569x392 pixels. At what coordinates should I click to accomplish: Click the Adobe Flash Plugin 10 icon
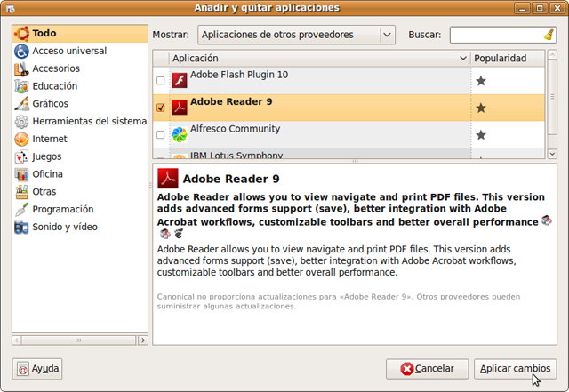click(179, 81)
